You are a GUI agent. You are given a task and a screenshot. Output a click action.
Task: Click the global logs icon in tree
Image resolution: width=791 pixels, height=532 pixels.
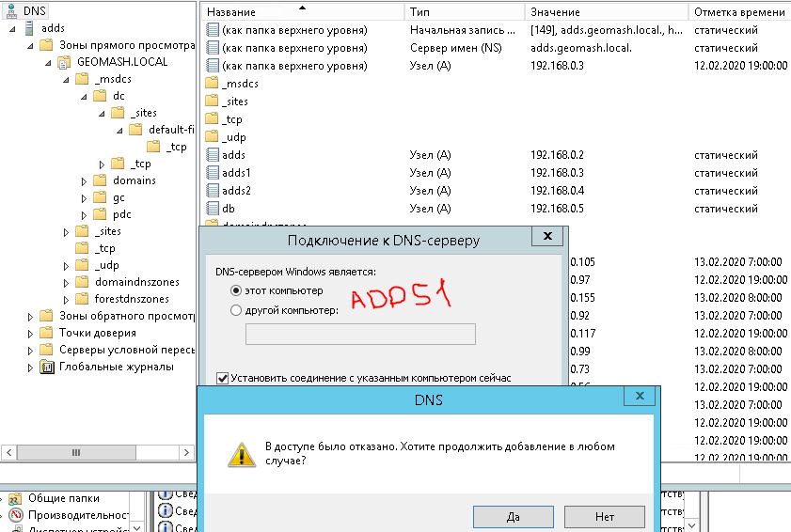[47, 367]
